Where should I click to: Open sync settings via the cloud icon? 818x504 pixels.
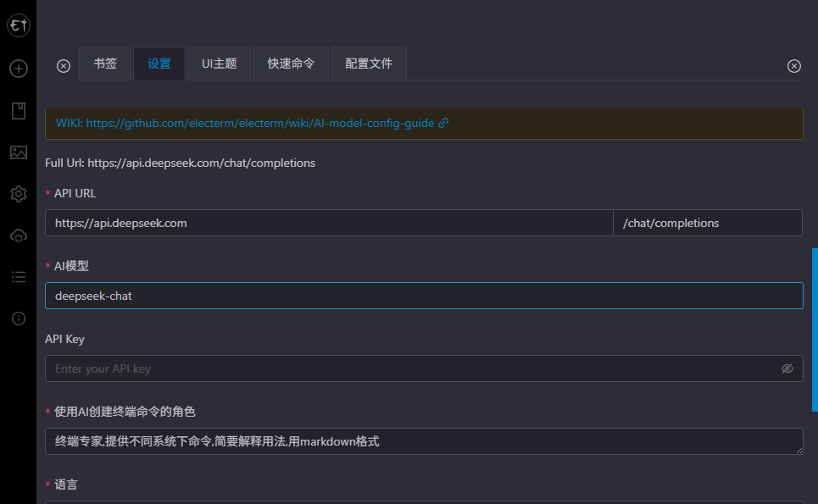pos(18,235)
